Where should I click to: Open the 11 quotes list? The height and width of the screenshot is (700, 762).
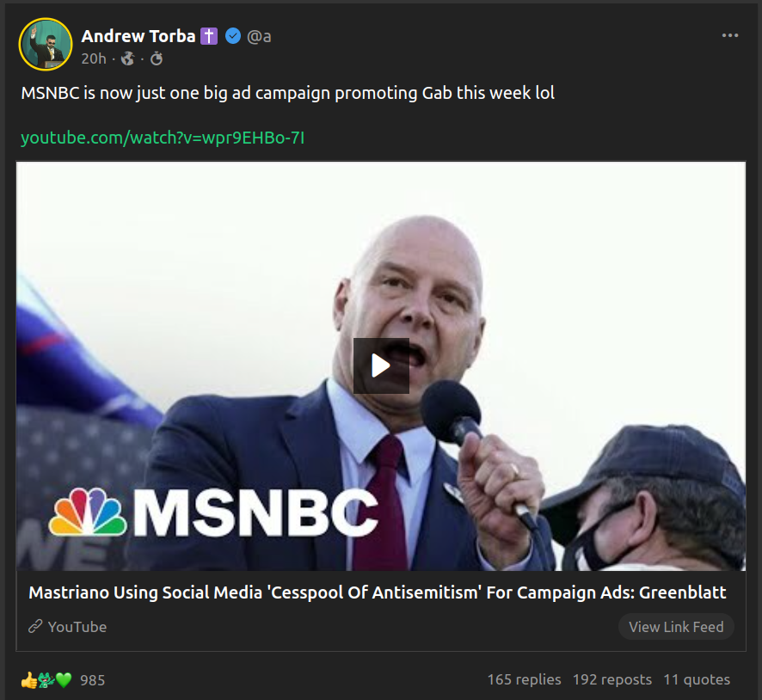click(696, 679)
